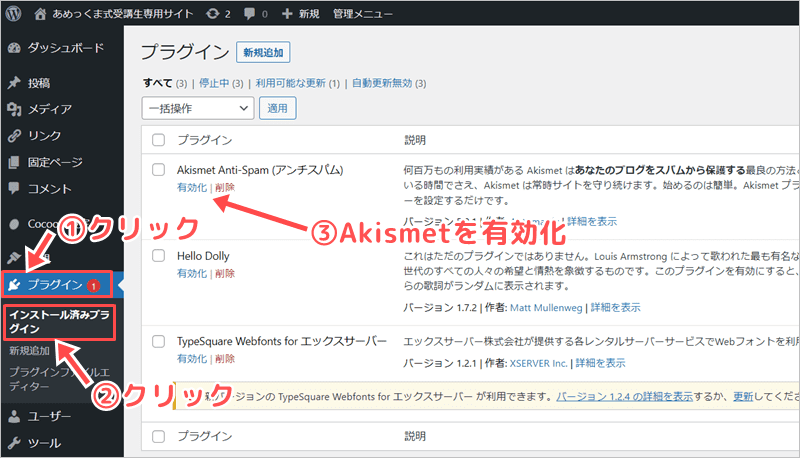Click 削除 link under Hello Dolly

tap(225, 273)
